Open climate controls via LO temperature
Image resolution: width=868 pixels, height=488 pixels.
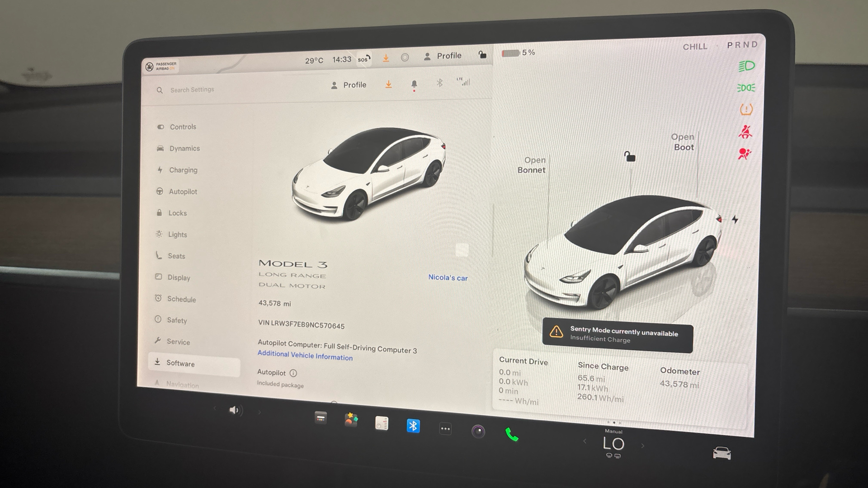(x=613, y=443)
